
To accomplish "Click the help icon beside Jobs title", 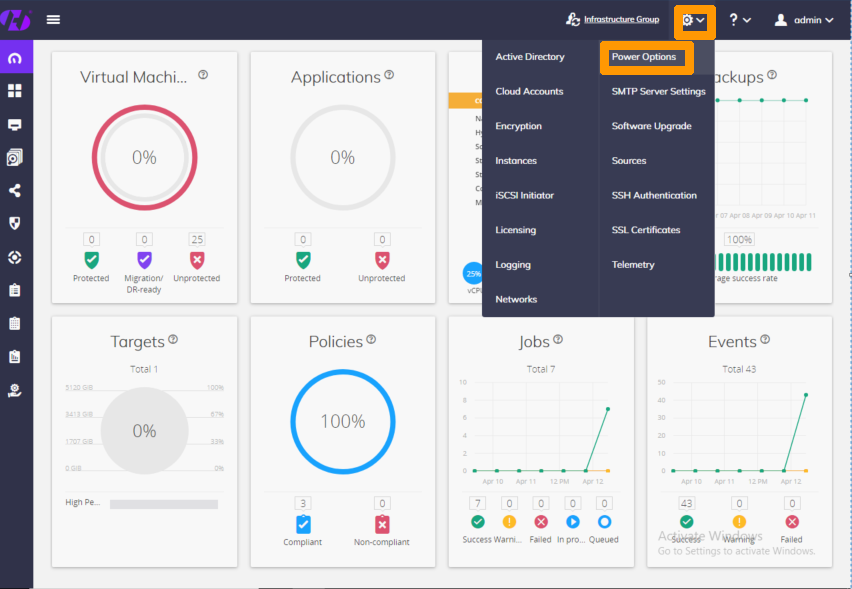I will point(558,340).
